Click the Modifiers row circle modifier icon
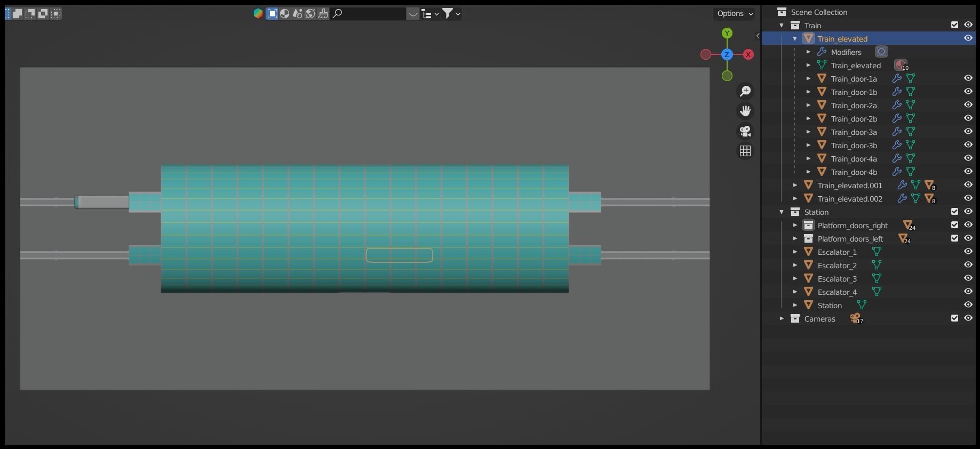Image resolution: width=980 pixels, height=449 pixels. pyautogui.click(x=881, y=52)
